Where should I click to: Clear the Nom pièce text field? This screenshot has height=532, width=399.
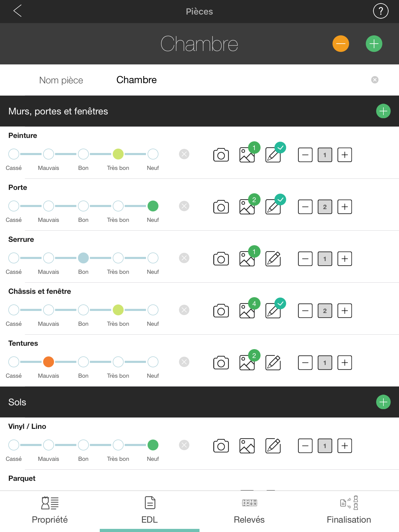point(375,80)
